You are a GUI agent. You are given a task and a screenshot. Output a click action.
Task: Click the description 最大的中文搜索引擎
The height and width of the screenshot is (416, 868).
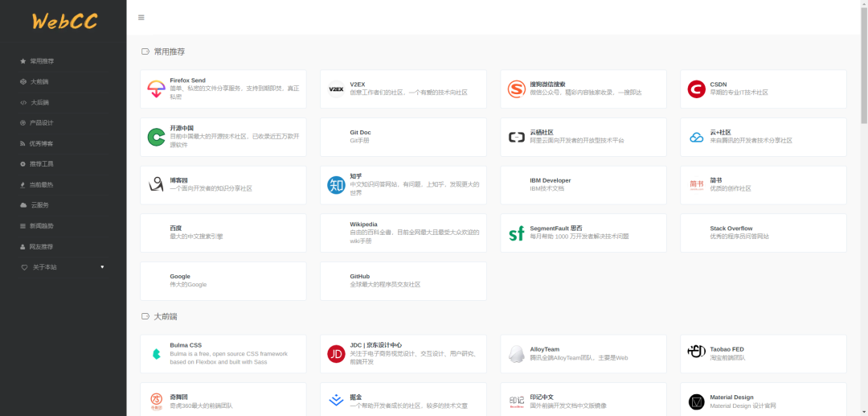[x=197, y=237]
